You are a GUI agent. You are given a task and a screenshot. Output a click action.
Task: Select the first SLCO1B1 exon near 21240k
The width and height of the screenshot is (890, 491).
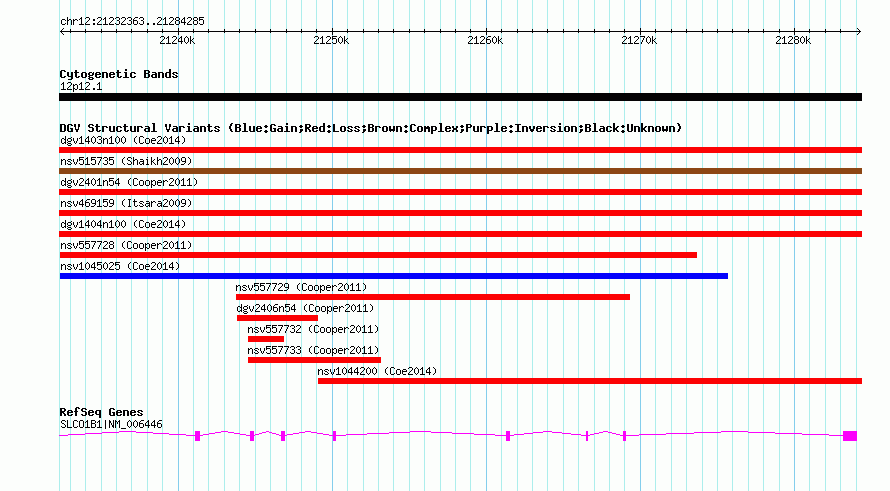[x=198, y=436]
